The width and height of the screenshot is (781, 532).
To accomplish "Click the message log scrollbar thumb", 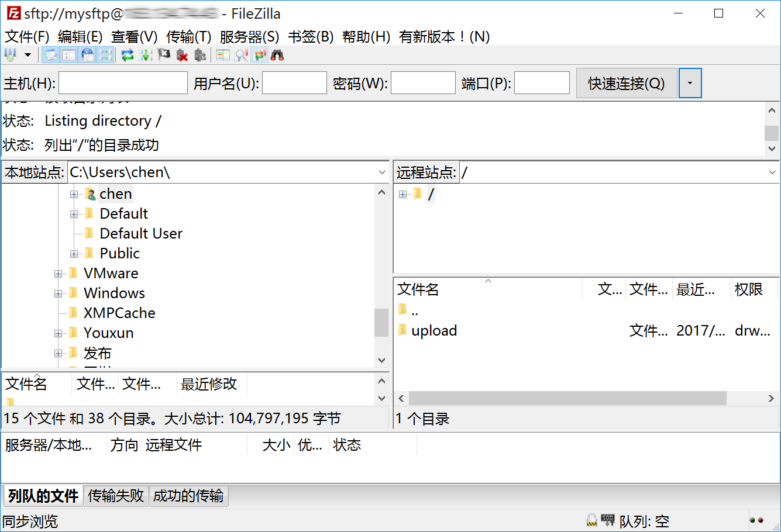I will [772, 133].
